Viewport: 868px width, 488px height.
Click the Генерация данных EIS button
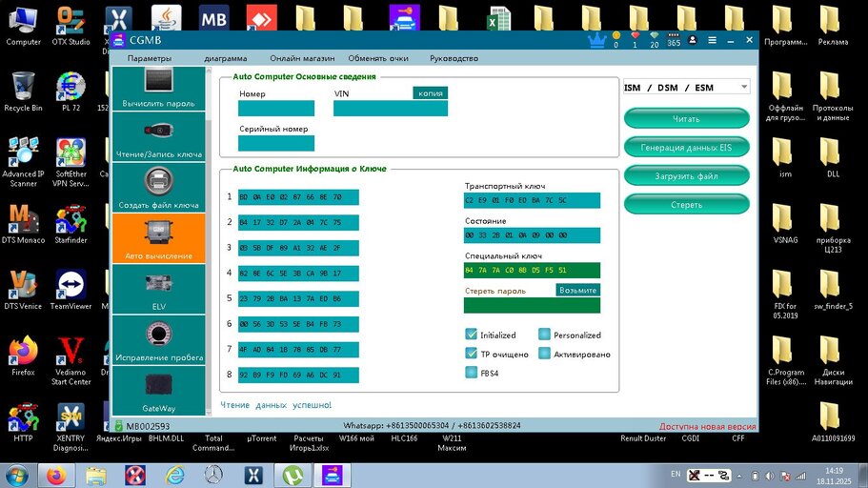click(x=686, y=147)
